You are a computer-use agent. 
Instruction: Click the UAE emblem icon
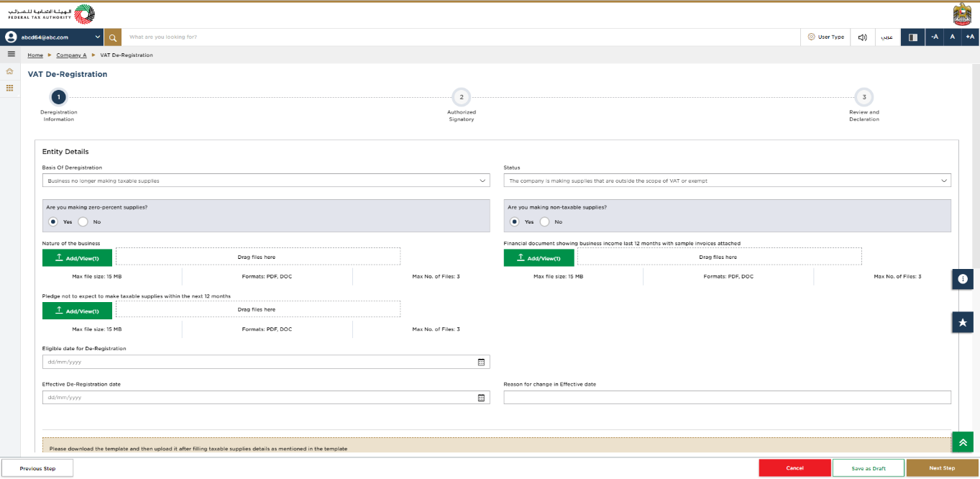pos(962,14)
